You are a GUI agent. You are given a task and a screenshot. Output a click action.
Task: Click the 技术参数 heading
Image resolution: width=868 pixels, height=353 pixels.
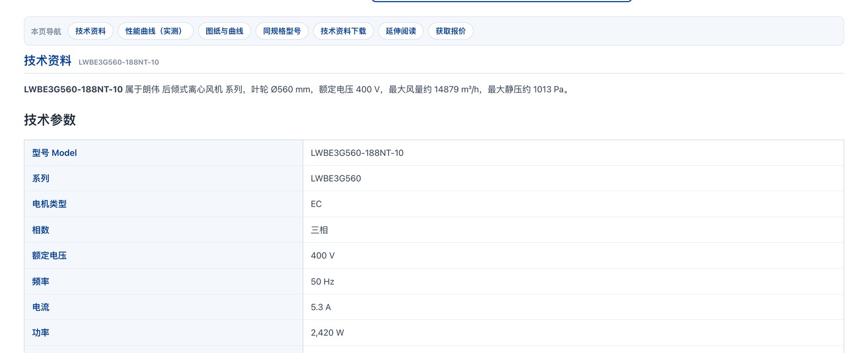point(50,119)
